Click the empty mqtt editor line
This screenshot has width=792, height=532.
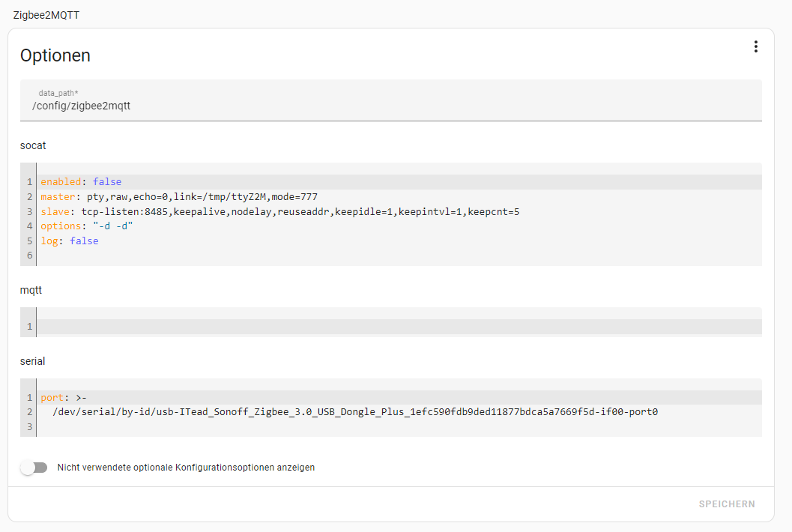coord(399,327)
